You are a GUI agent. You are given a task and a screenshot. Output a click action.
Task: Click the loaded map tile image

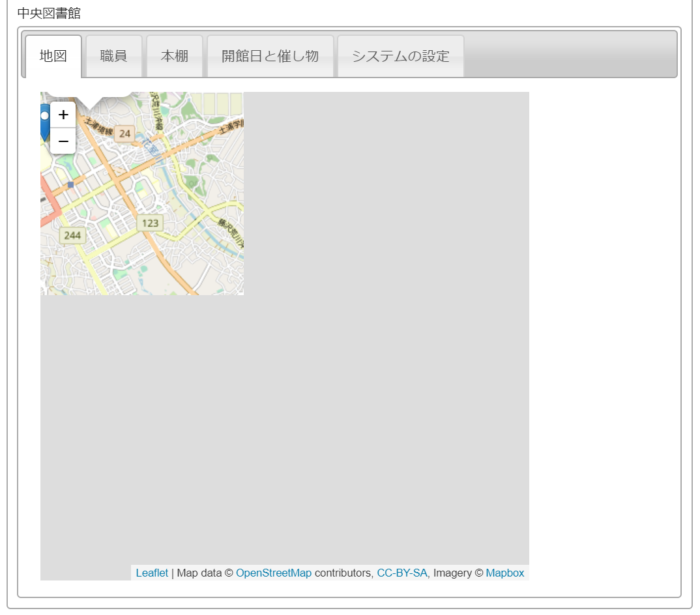pyautogui.click(x=142, y=193)
